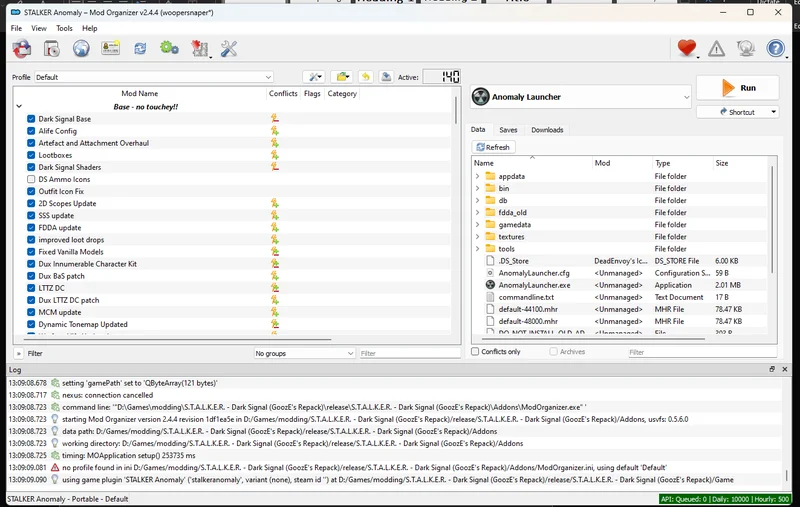Screen dimensions: 800x507
Task: Open the Tools menu
Action: pyautogui.click(x=64, y=28)
